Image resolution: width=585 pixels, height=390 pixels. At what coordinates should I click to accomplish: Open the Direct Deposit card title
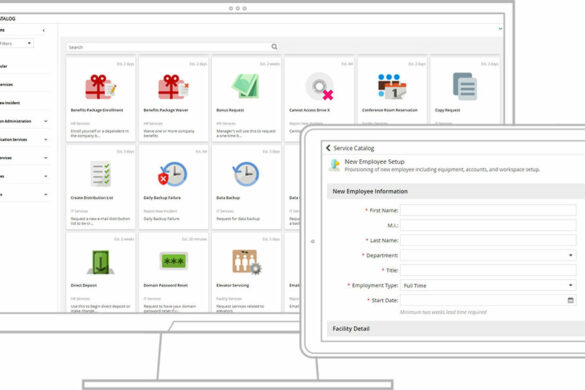(x=84, y=285)
